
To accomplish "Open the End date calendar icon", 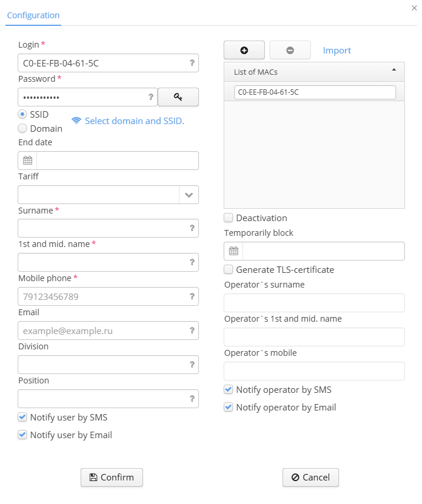I will click(28, 161).
